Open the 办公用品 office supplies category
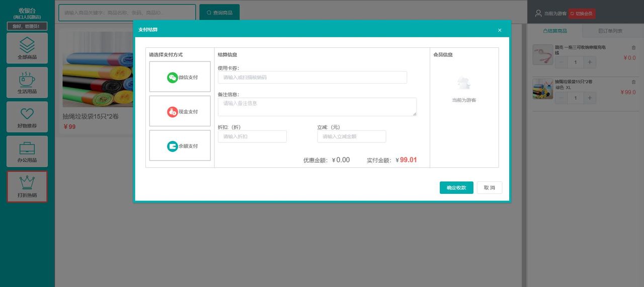 click(27, 151)
